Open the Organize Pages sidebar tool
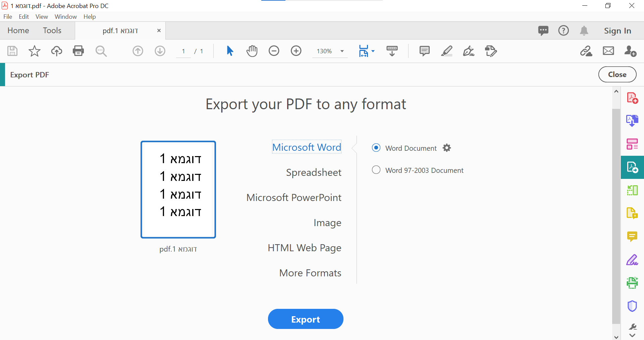This screenshot has width=644, height=340. pos(632,144)
